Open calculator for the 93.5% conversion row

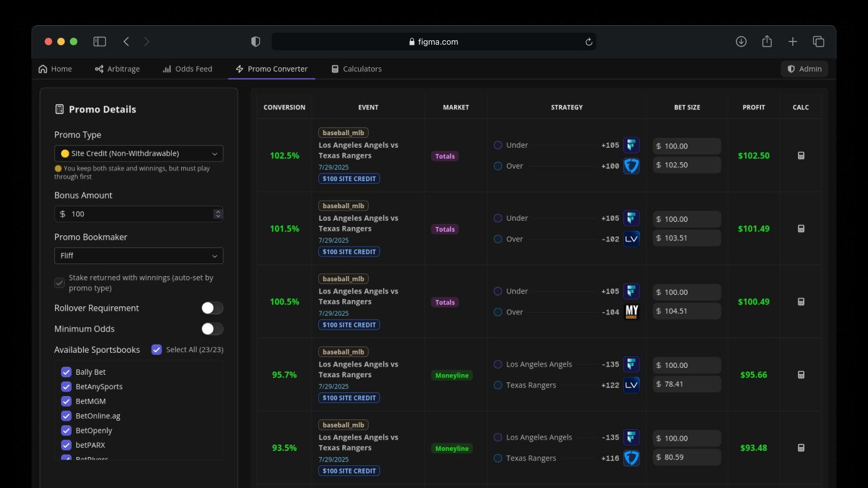(x=801, y=448)
